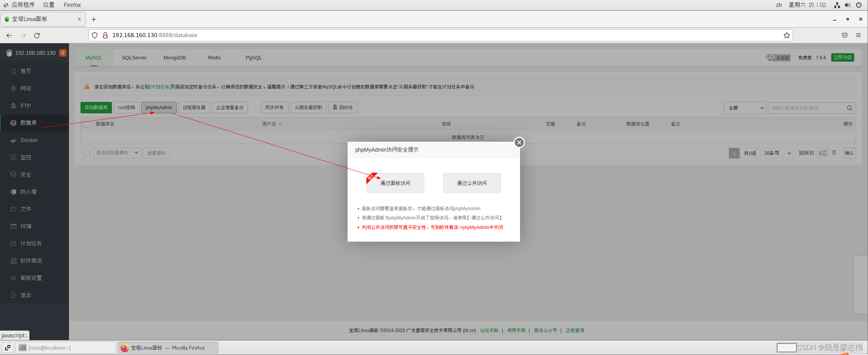This screenshot has width=868, height=355.
Task: Click the 立即升级 upgrade button
Action: tap(843, 57)
